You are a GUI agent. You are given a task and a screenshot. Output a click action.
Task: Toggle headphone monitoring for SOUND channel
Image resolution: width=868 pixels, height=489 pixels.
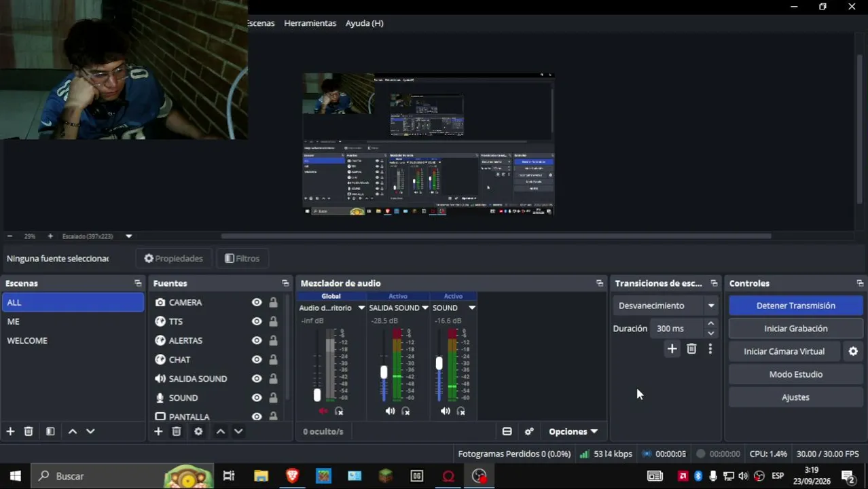pos(461,411)
